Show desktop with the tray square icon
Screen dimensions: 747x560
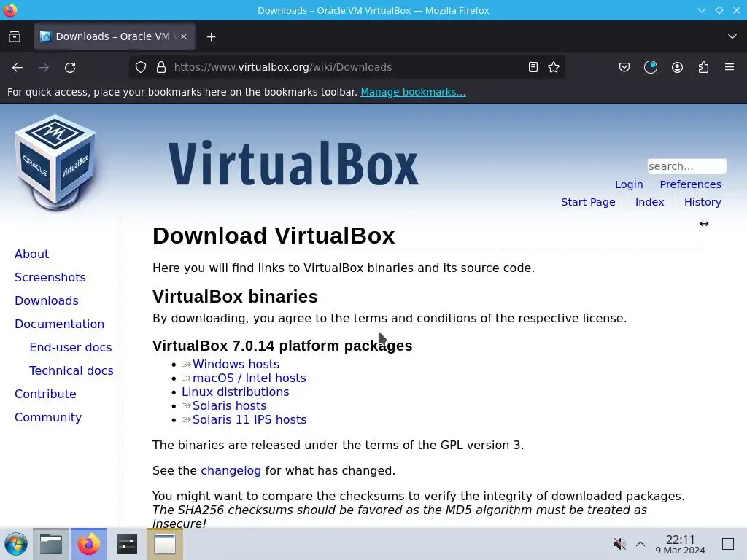tap(728, 544)
